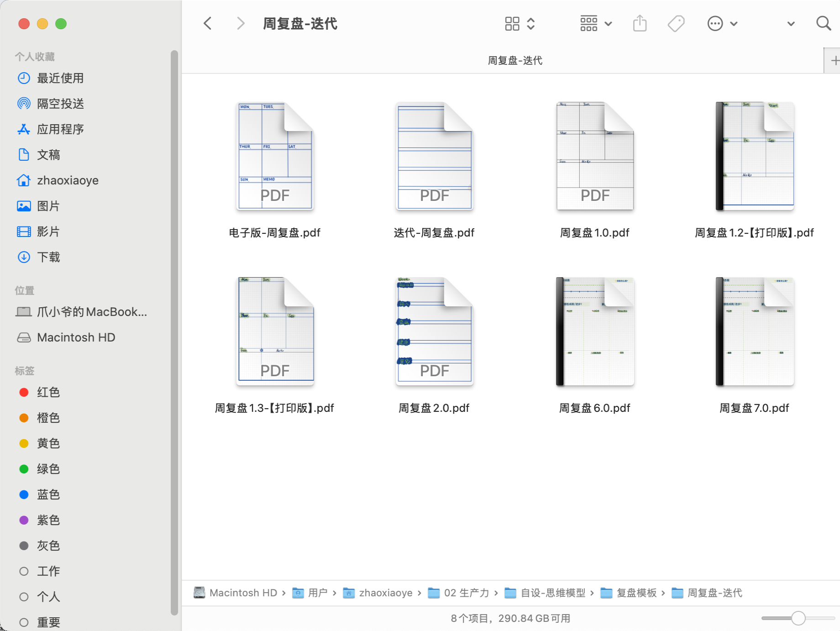
Task: Select the 电子版-周复盘.pdf file icon
Action: [275, 156]
